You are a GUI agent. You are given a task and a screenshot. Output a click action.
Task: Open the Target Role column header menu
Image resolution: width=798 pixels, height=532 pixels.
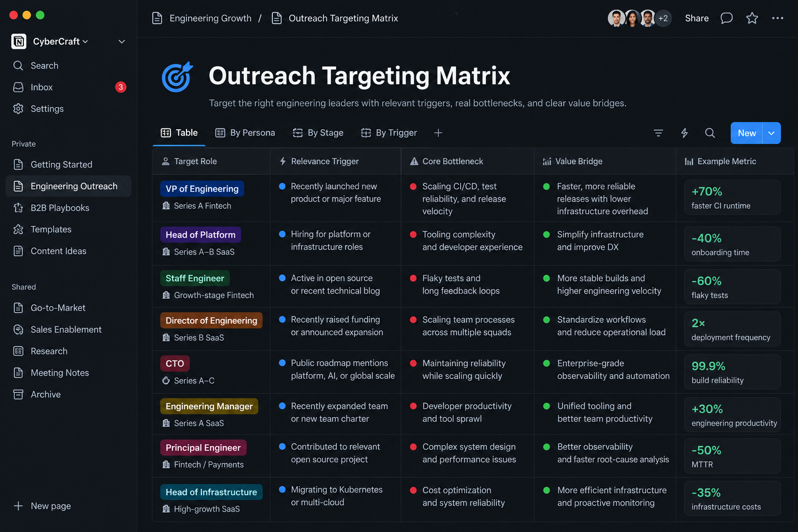coord(211,162)
